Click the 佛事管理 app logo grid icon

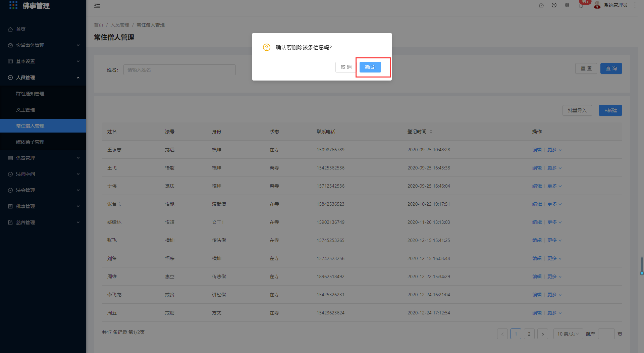pos(13,5)
